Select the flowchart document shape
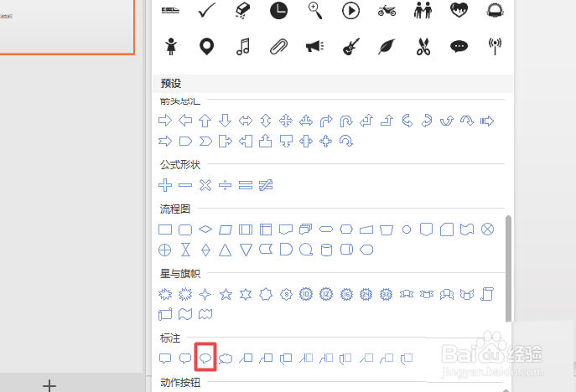This screenshot has width=576, height=392. pos(286,230)
